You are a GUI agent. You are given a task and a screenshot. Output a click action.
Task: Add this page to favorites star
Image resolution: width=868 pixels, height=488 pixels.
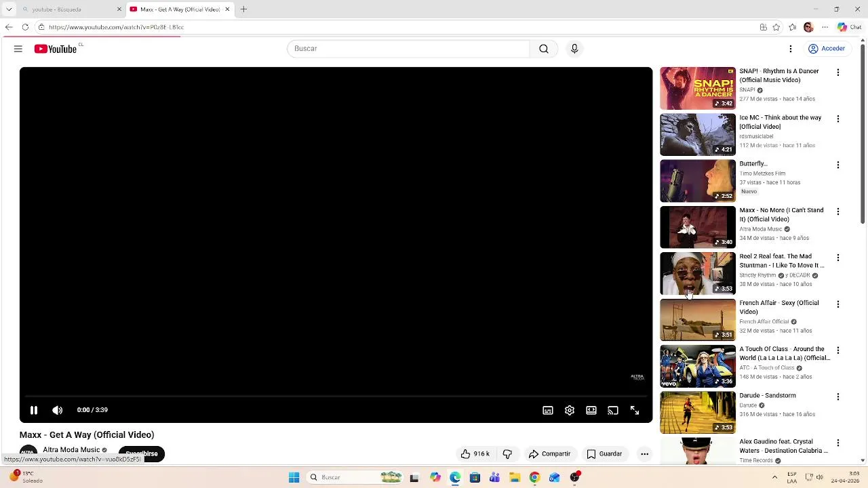tap(776, 27)
